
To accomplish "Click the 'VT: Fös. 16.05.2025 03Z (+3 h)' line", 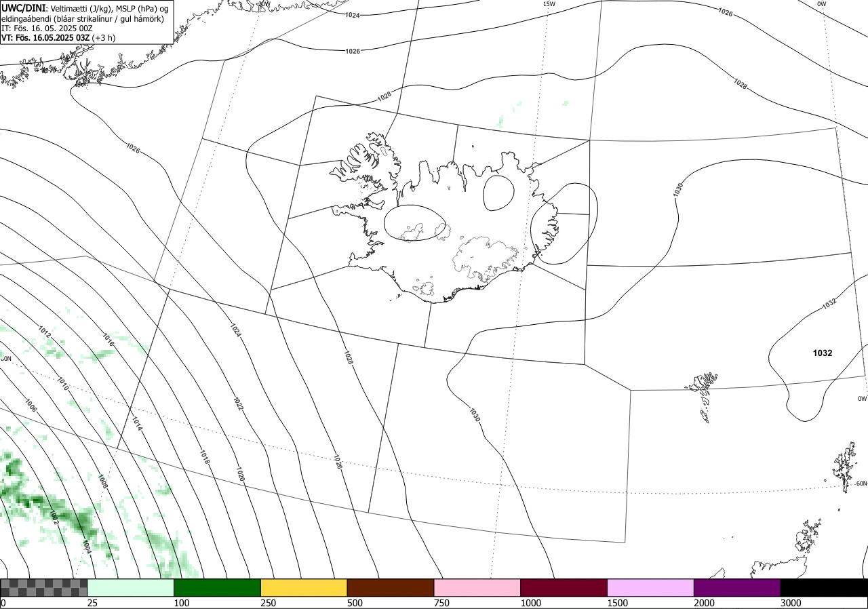I will [58, 38].
